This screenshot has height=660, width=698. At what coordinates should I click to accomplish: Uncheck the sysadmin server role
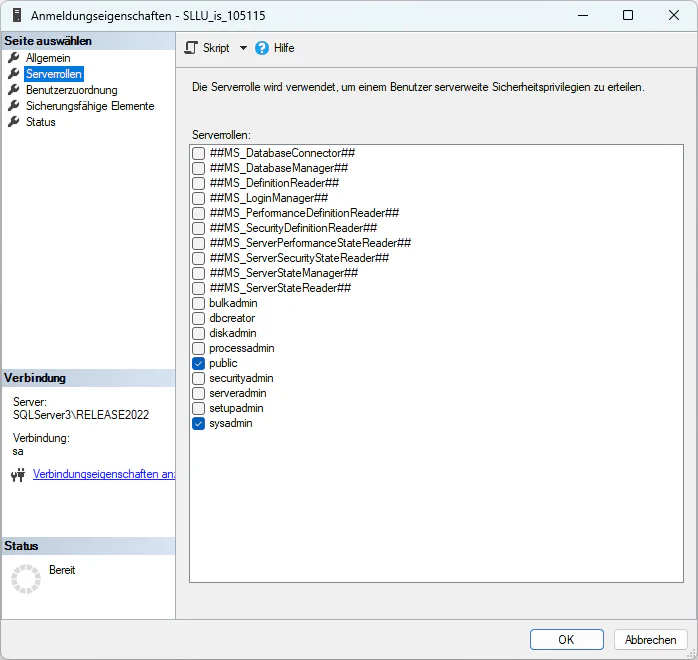click(199, 424)
